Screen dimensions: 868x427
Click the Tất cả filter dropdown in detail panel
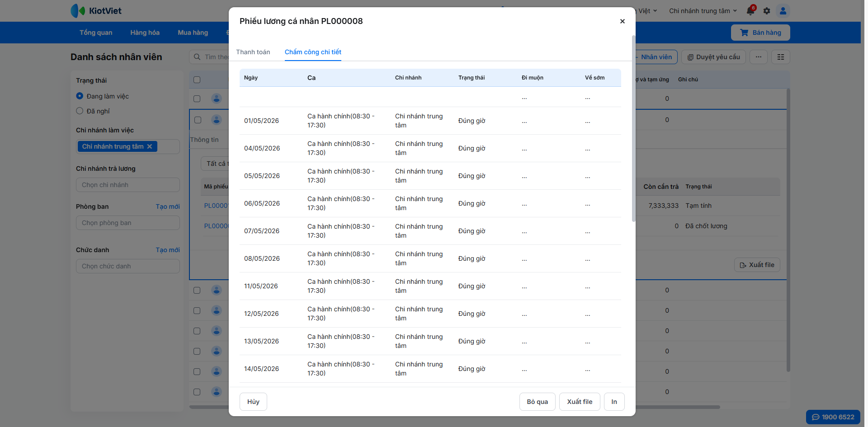(x=215, y=164)
